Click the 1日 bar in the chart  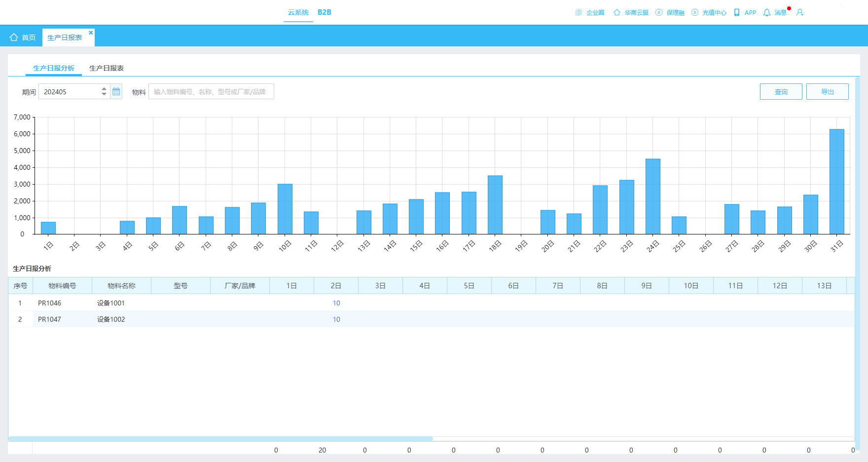click(x=48, y=228)
